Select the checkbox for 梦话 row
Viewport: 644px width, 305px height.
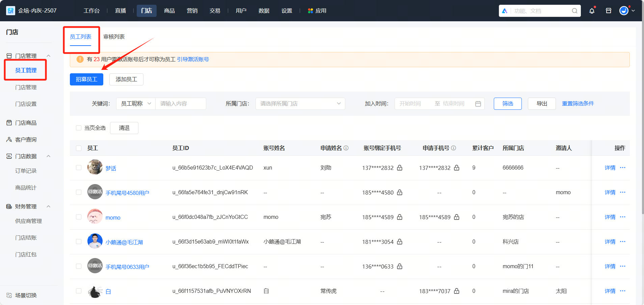pyautogui.click(x=79, y=168)
